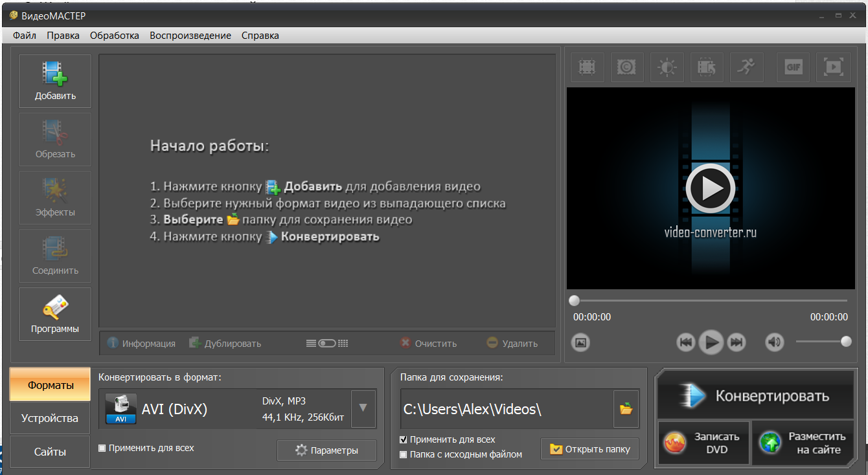This screenshot has width=868, height=475.
Task: Click the volume slider handle
Action: point(846,342)
